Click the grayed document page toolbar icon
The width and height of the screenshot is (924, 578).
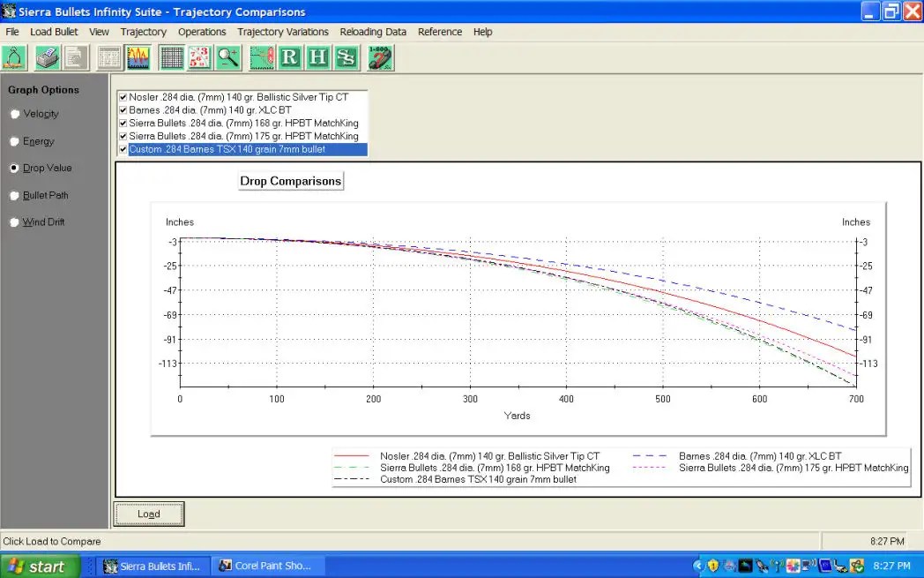pyautogui.click(x=76, y=58)
